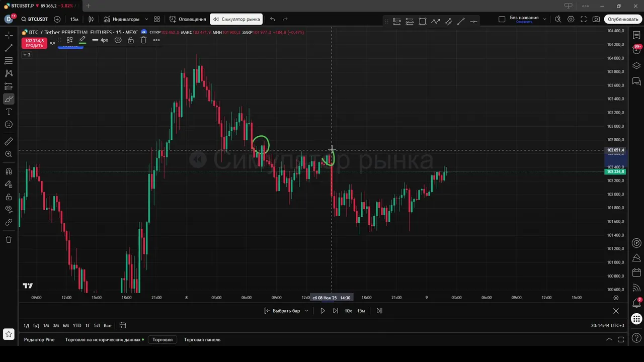Image resolution: width=644 pixels, height=362 pixels.
Task: Delete selected drawing with trash icon
Action: tap(143, 40)
